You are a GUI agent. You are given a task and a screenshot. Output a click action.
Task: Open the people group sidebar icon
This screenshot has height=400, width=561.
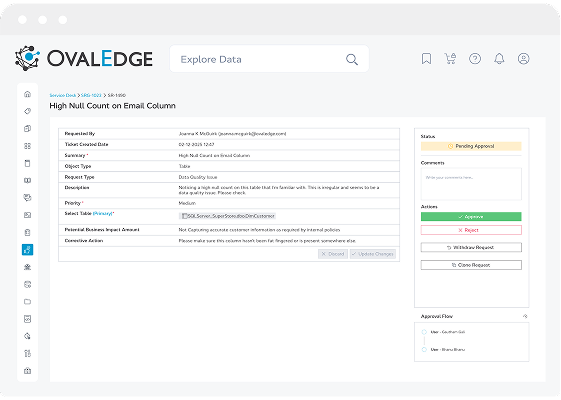28,267
